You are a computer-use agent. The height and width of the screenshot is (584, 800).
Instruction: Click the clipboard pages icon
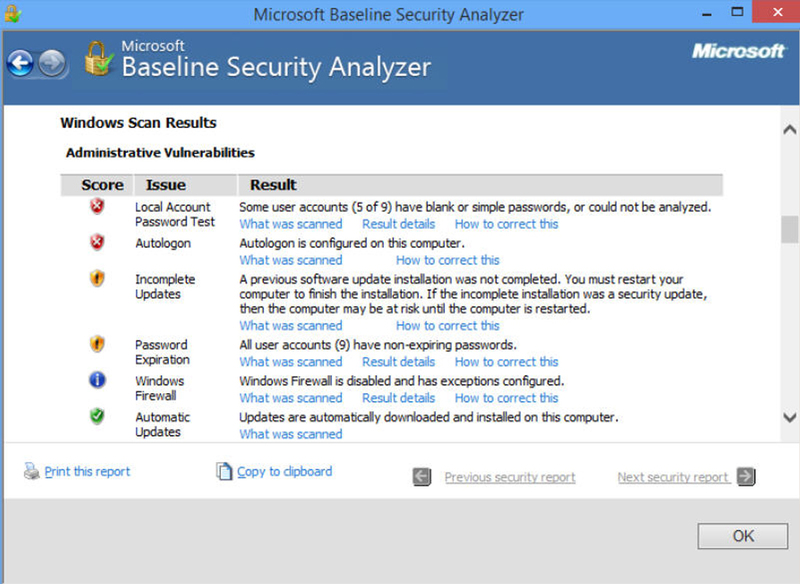click(224, 471)
